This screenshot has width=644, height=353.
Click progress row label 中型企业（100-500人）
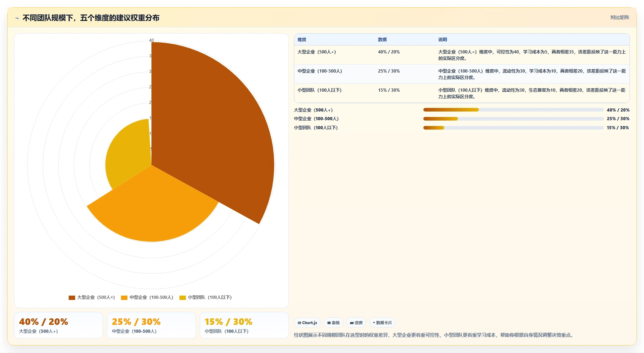pos(316,119)
